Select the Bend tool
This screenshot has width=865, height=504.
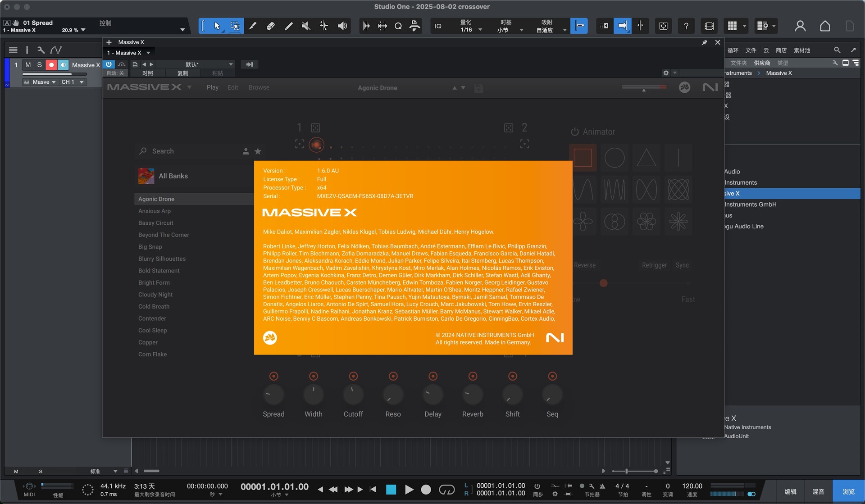point(324,26)
